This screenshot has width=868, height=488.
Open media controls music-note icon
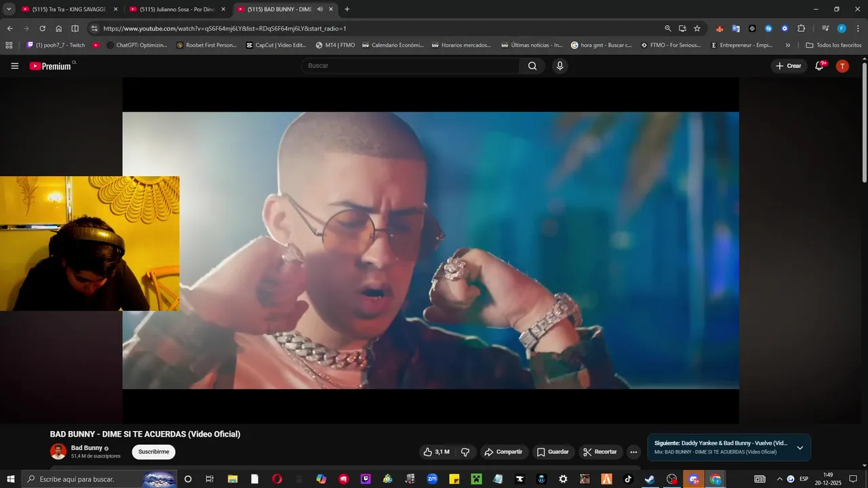click(825, 28)
